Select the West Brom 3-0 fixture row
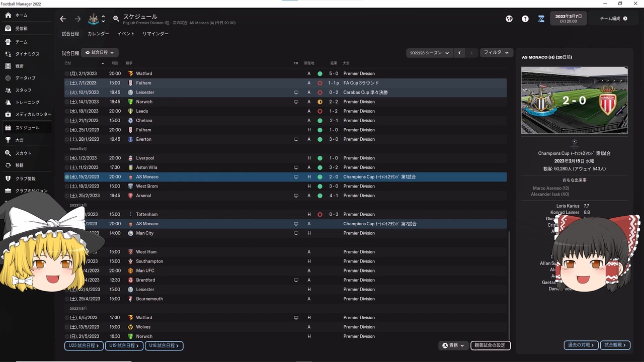The height and width of the screenshot is (362, 644). pos(285,187)
